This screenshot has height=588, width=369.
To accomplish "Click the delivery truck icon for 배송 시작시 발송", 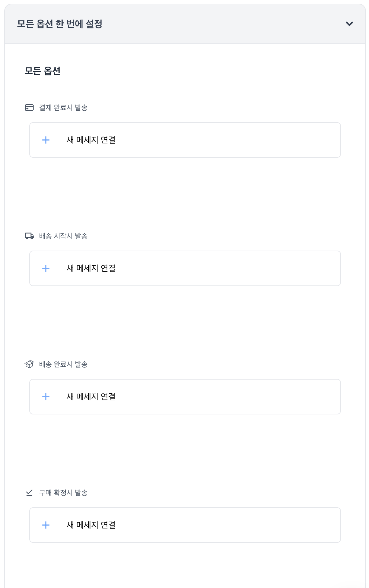I will tap(29, 236).
